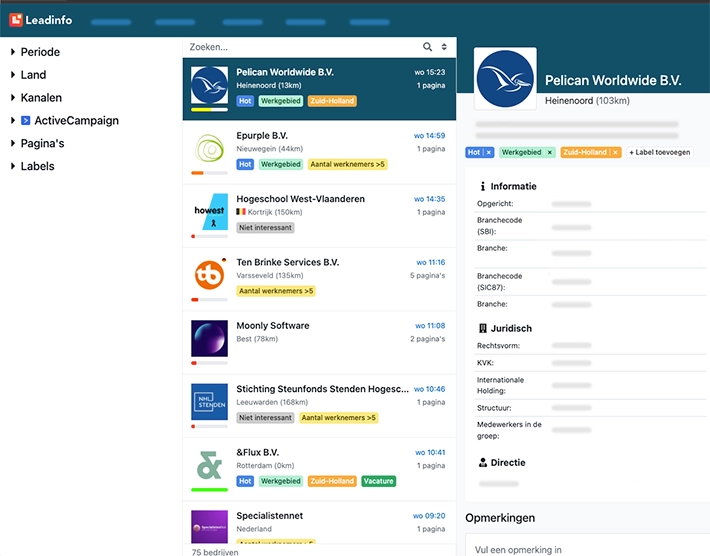
Task: Click Aantal werknemers >5 on Ten Brinke row
Action: click(276, 291)
